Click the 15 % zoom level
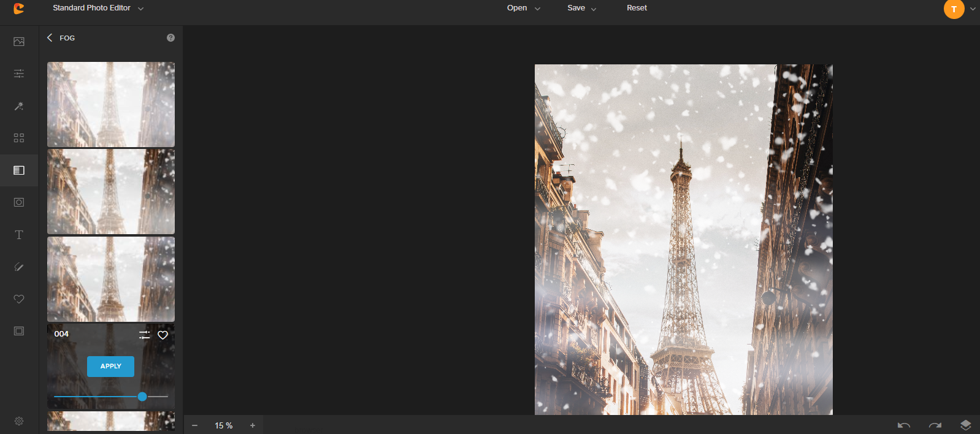Screen dimensions: 980x434 point(223,425)
